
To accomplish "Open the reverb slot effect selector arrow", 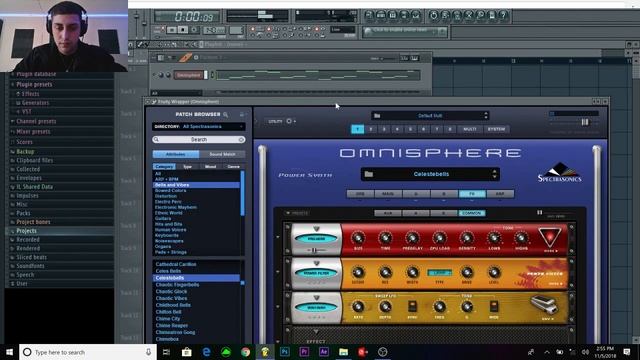I will click(316, 229).
